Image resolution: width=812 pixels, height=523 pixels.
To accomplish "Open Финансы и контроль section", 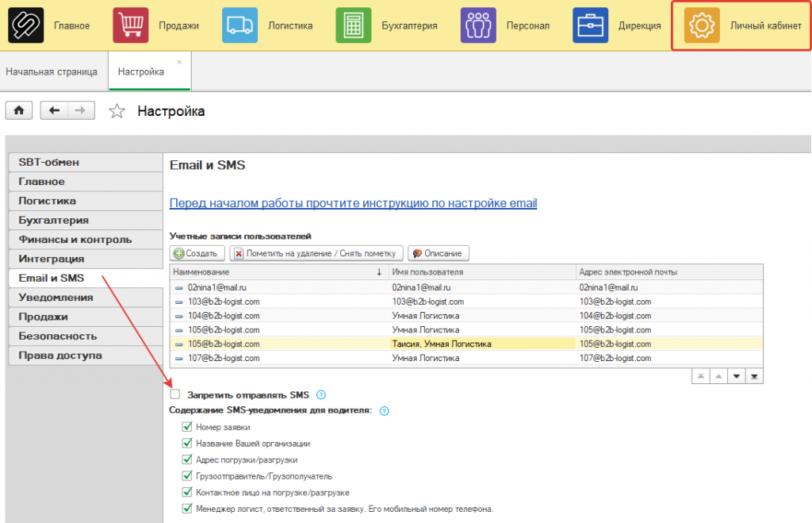I will (86, 240).
